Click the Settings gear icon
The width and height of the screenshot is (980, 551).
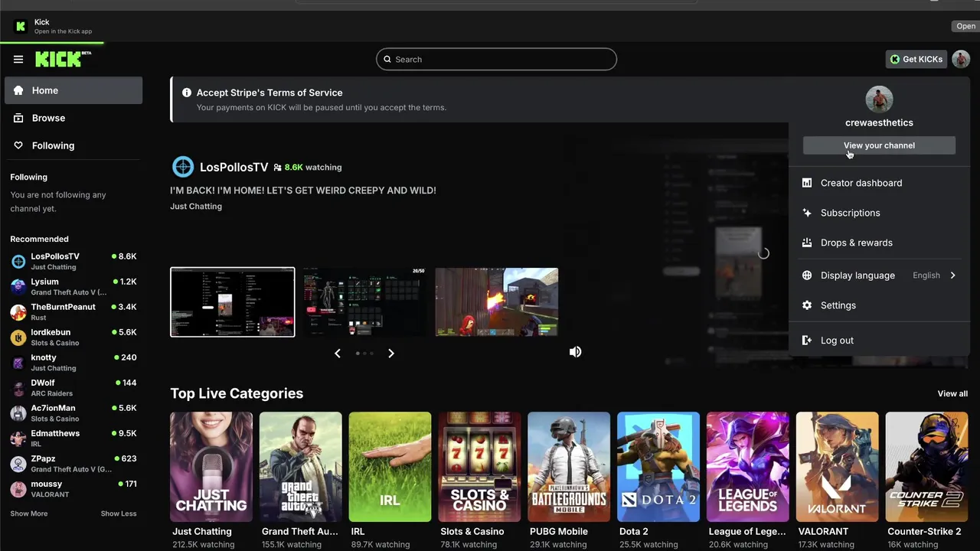point(806,305)
